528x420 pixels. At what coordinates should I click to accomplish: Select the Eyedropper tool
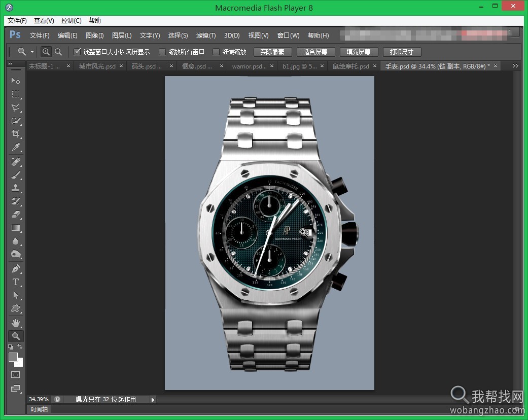coord(16,147)
